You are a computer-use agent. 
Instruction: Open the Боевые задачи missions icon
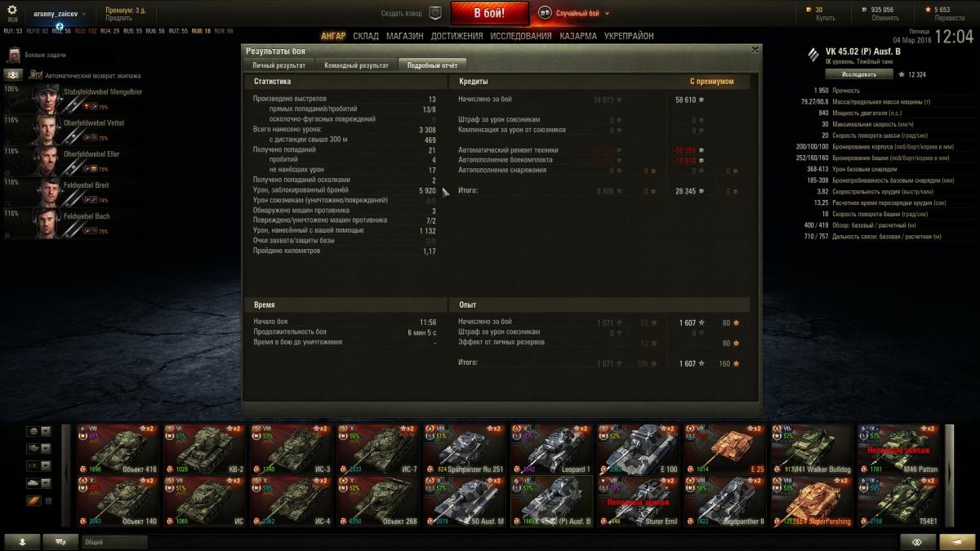point(13,56)
